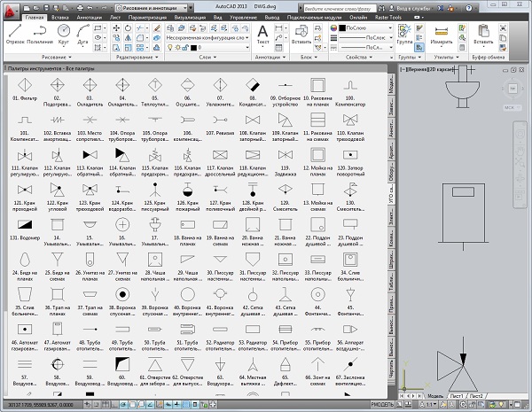Click the Вставить paste icon in clipboard

pyautogui.click(x=484, y=33)
